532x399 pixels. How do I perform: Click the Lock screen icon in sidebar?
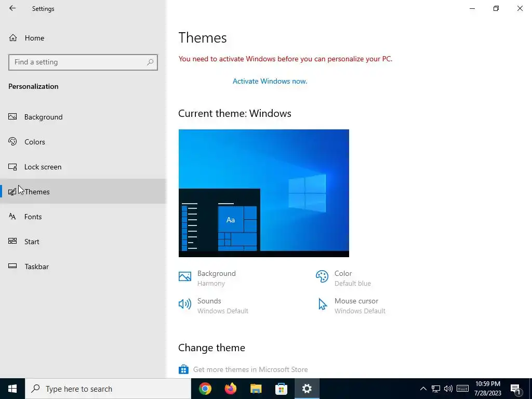(12, 167)
